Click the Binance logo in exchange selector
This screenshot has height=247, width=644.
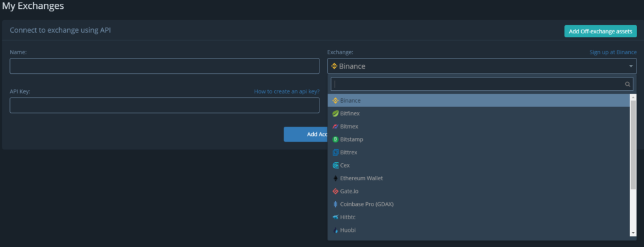[x=335, y=66]
